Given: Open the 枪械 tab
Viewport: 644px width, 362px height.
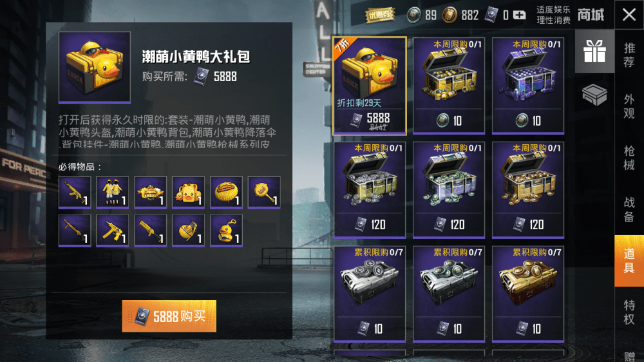Looking at the screenshot, I should pyautogui.click(x=629, y=158).
